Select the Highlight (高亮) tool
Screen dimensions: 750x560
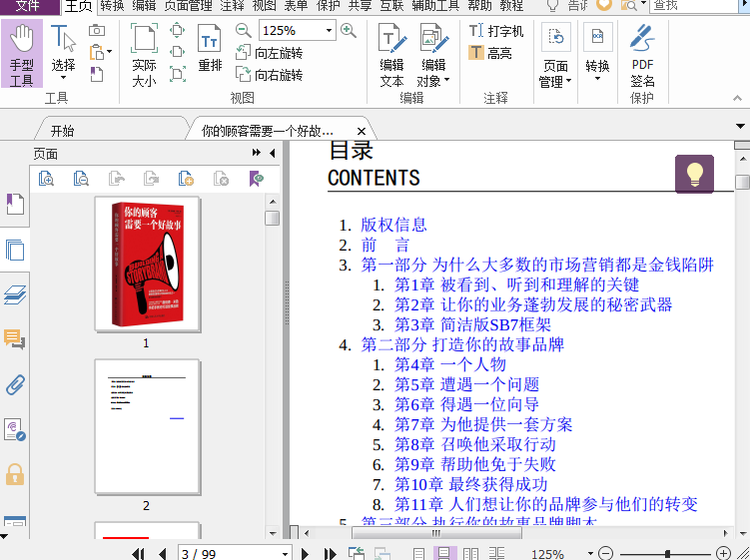(490, 53)
